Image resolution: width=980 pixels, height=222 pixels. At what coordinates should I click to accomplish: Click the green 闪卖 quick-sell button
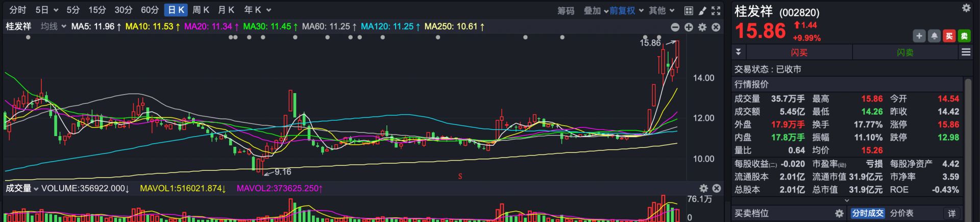point(905,52)
